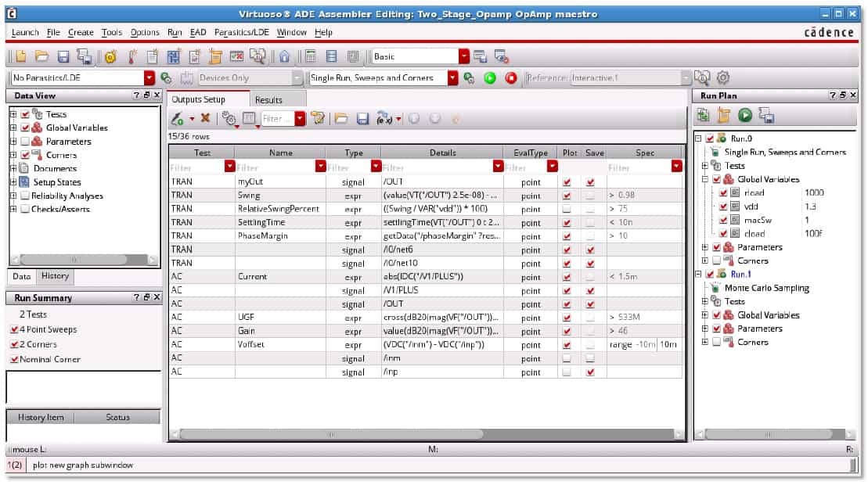Open the Parasitics/LDE menu
Screen dimensions: 868x485
pos(241,33)
